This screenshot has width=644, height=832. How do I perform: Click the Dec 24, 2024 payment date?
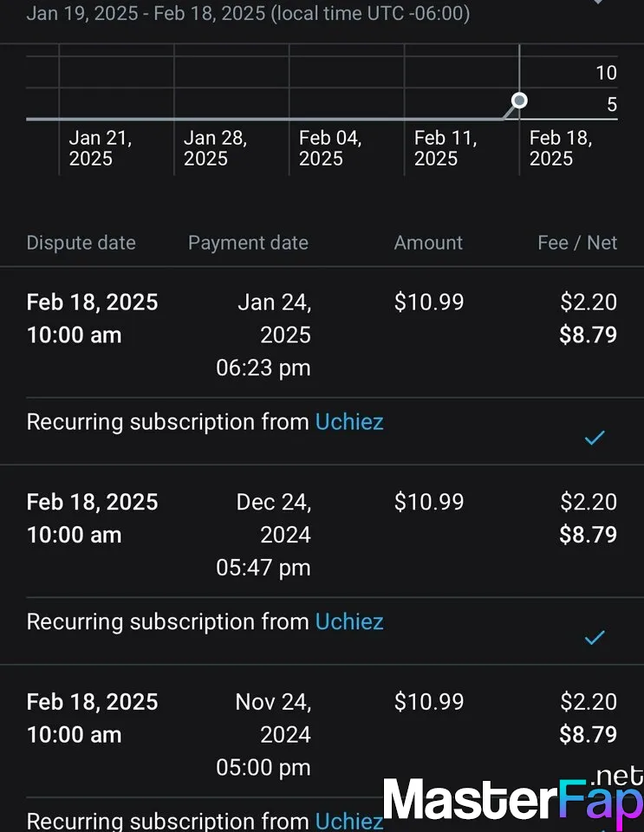[264, 535]
